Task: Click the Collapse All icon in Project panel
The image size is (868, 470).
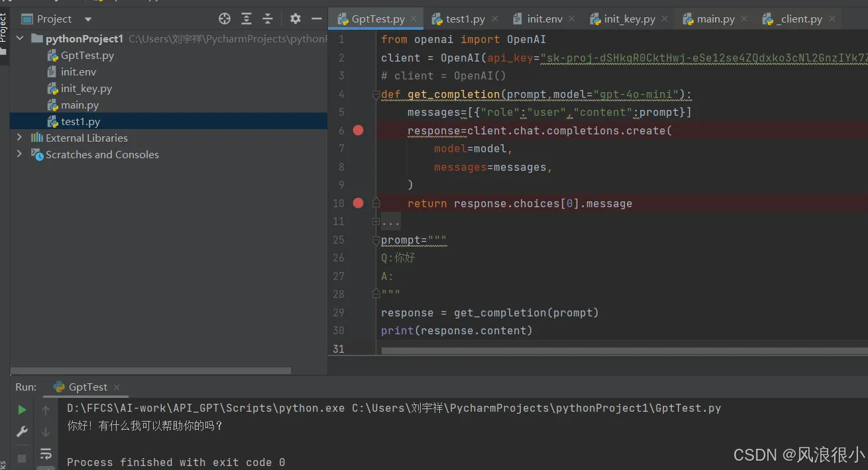Action: pos(268,19)
